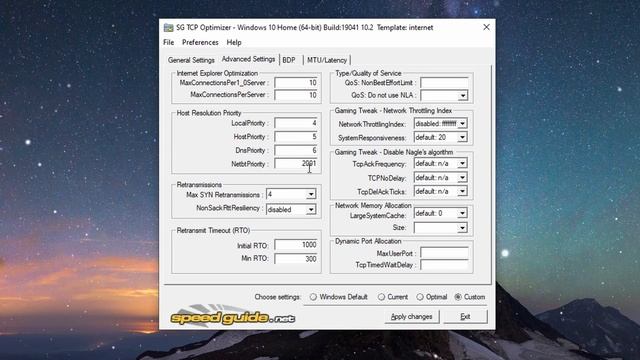This screenshot has width=640, height=360.
Task: Select the Advanced Settings tab
Action: coord(248,59)
